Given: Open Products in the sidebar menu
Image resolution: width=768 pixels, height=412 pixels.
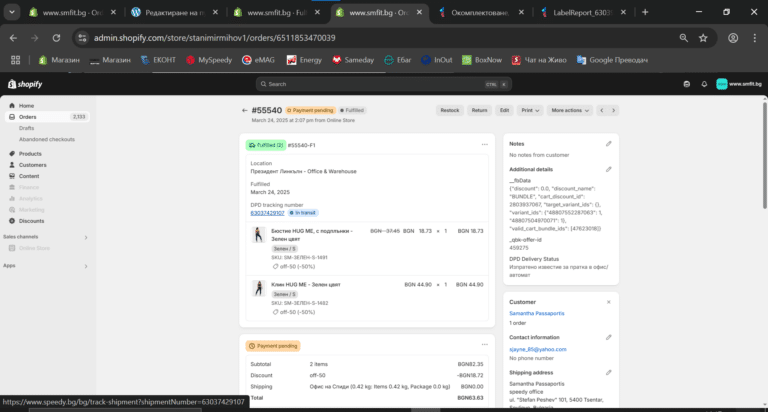Looking at the screenshot, I should pyautogui.click(x=30, y=153).
